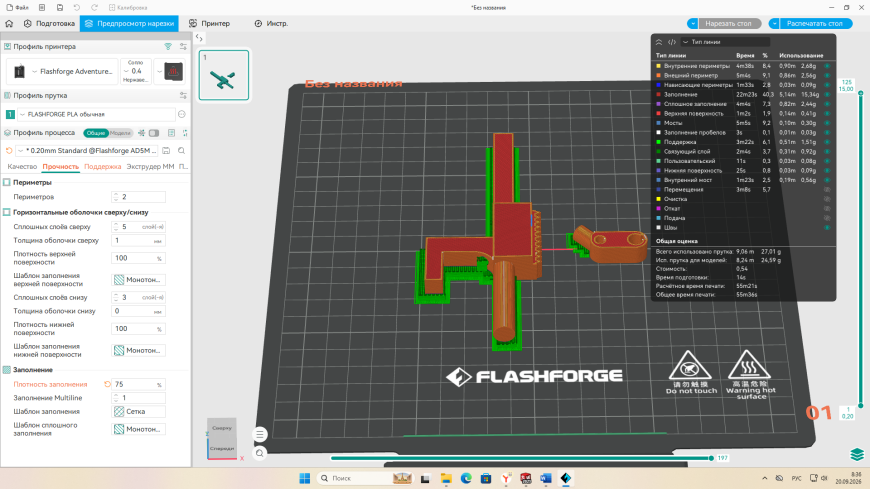This screenshot has width=870, height=489.
Task: Open the Шаблон заполнения Сетка dropdown
Action: 138,411
